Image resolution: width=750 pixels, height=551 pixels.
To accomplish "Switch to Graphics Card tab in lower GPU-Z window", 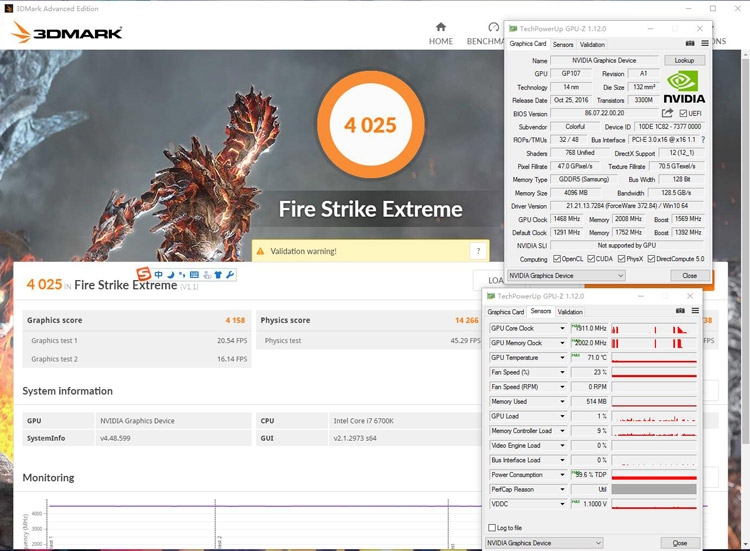I will pos(506,312).
